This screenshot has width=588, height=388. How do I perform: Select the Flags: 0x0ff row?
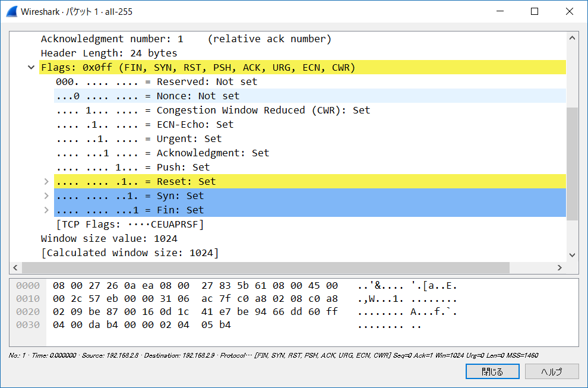point(303,68)
